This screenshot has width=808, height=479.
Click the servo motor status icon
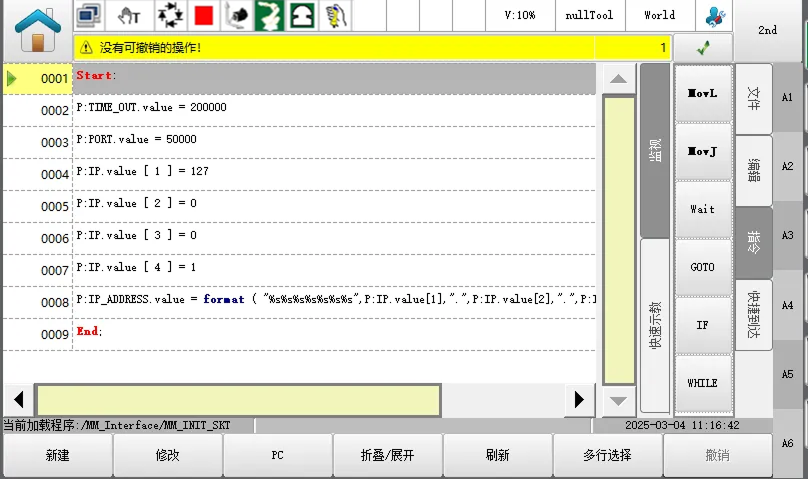click(x=237, y=15)
